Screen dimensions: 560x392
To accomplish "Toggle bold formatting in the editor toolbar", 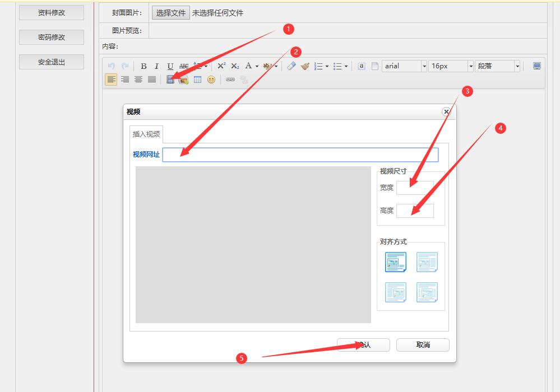I will click(144, 66).
